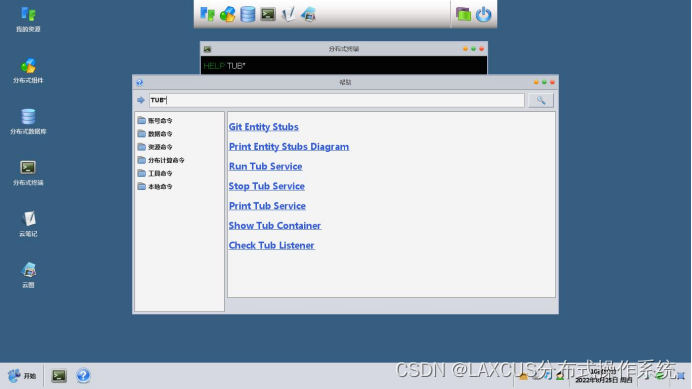Open 云笔记 desktop shortcut
Screen dimensions: 692x389
pyautogui.click(x=28, y=224)
